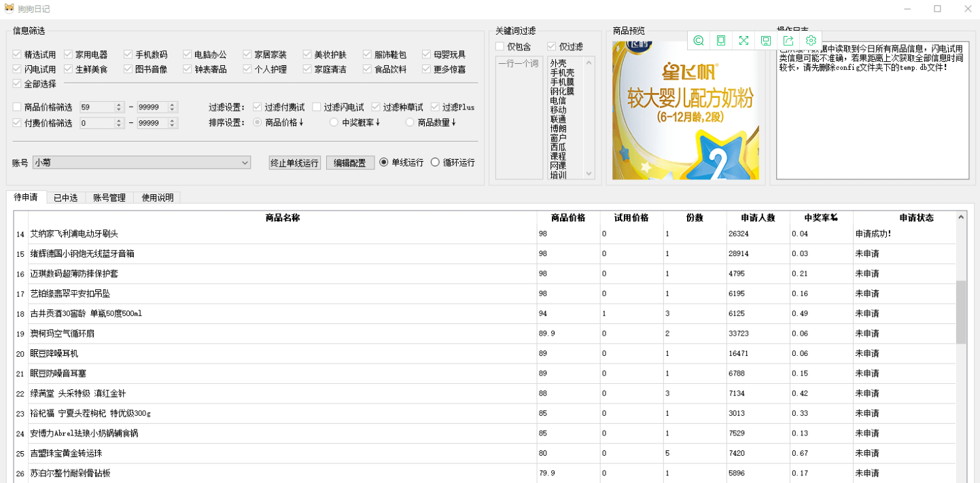This screenshot has width=980, height=483.
Task: Open the settings gear icon above operation log
Action: tap(811, 41)
